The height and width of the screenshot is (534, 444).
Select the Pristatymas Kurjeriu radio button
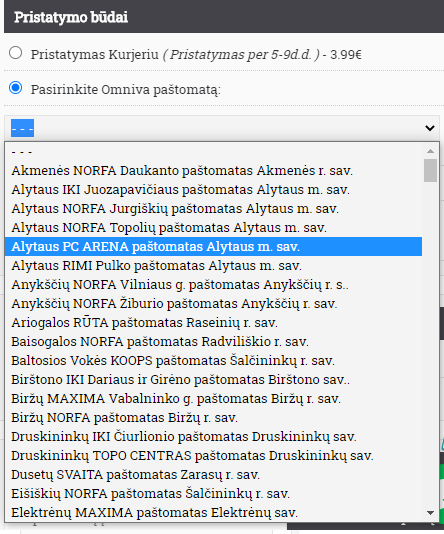16,53
